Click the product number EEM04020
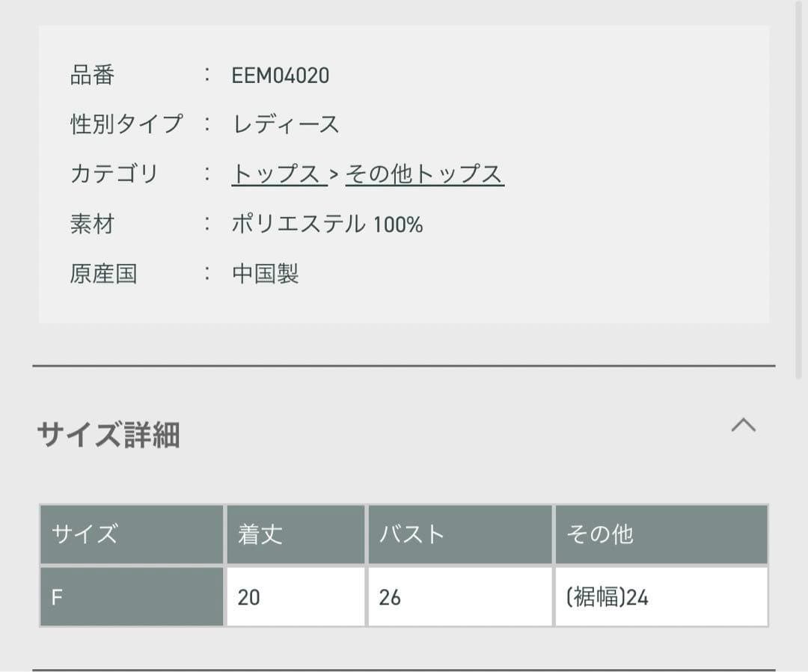The width and height of the screenshot is (808, 672). pos(281,76)
